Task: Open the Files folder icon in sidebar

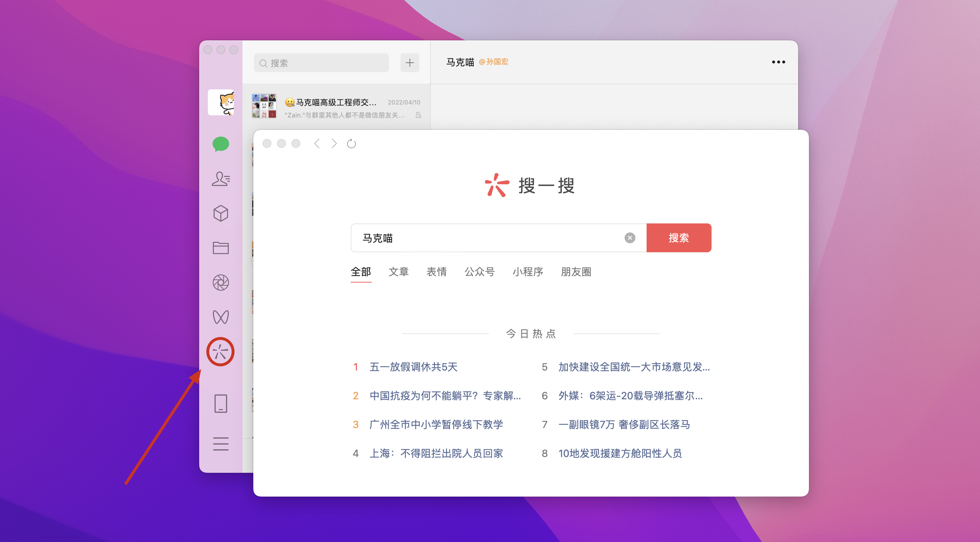Action: (221, 248)
